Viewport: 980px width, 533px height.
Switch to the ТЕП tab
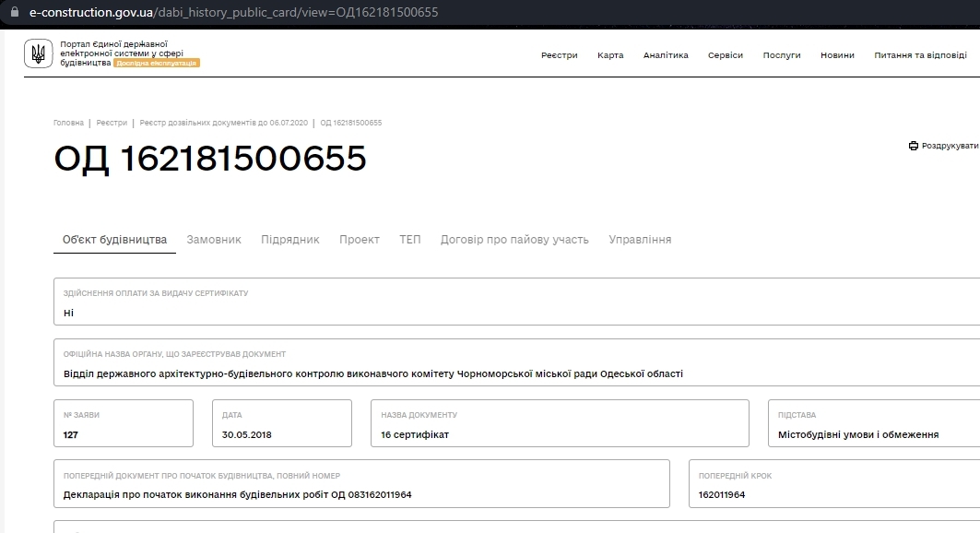(410, 240)
